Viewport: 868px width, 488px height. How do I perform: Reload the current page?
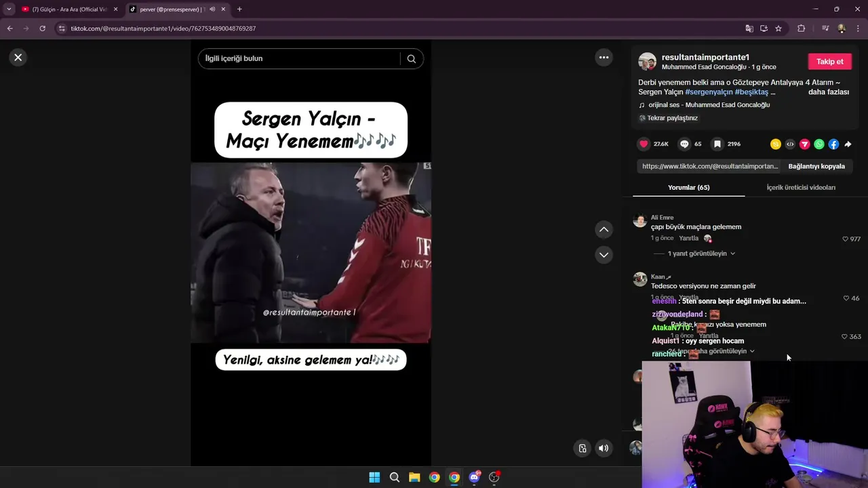click(42, 28)
